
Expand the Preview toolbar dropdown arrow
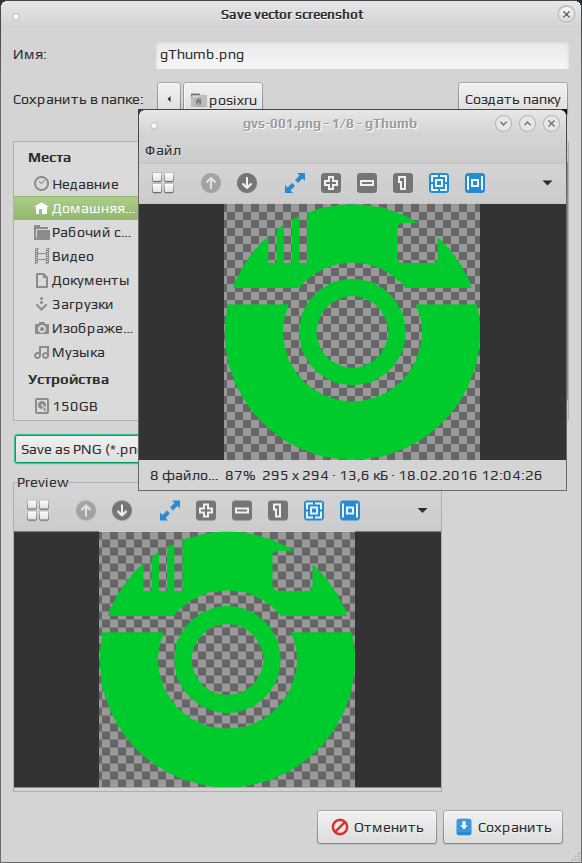point(422,511)
